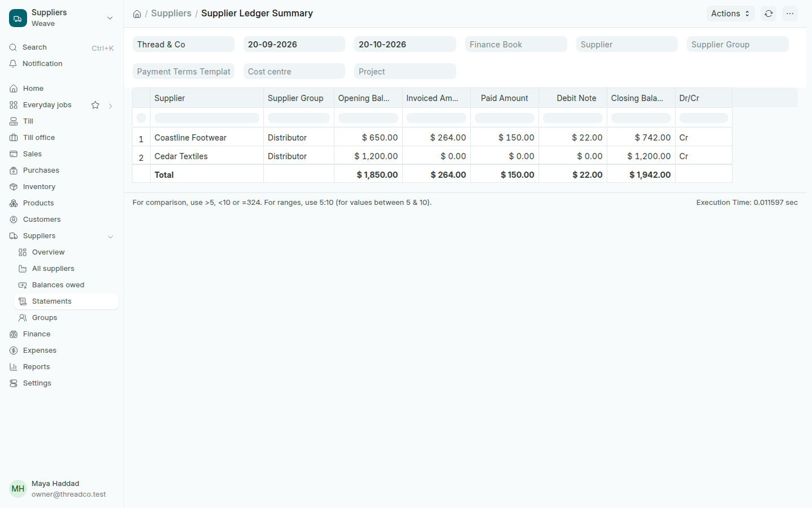Viewport: 812px width, 508px height.
Task: Click the Inventory box icon
Action: pyautogui.click(x=14, y=187)
